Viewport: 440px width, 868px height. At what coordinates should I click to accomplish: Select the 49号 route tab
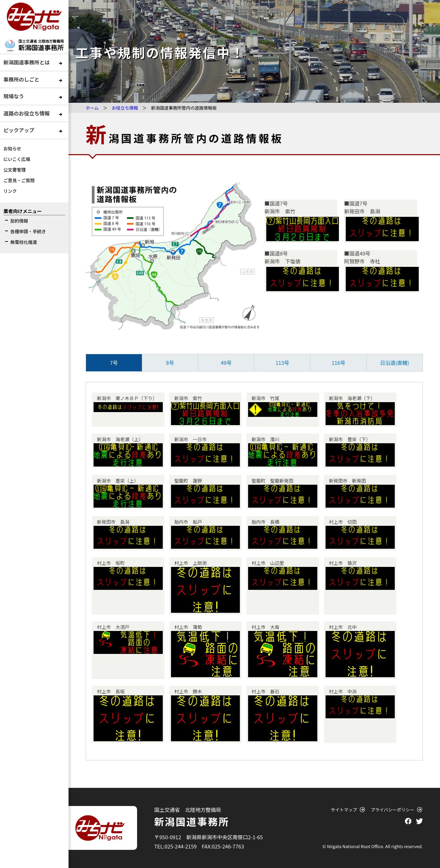coord(226,363)
